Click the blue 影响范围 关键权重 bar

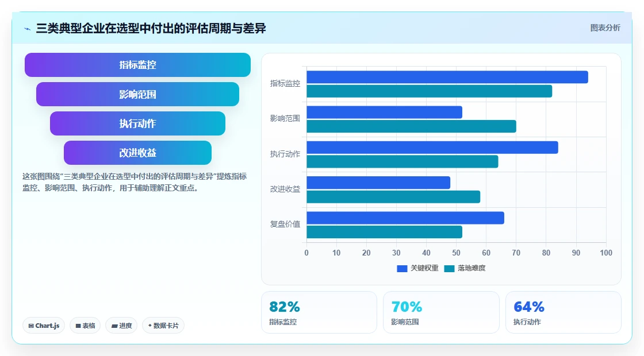point(385,113)
